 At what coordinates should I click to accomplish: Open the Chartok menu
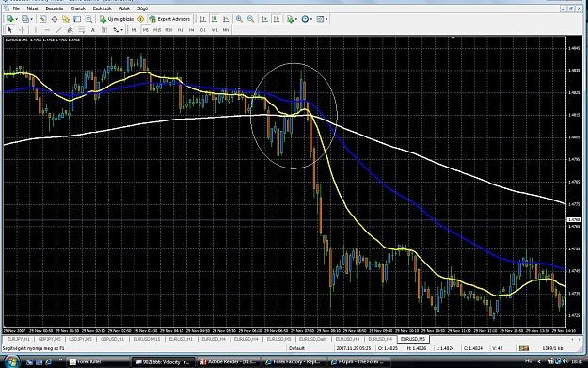click(x=78, y=8)
